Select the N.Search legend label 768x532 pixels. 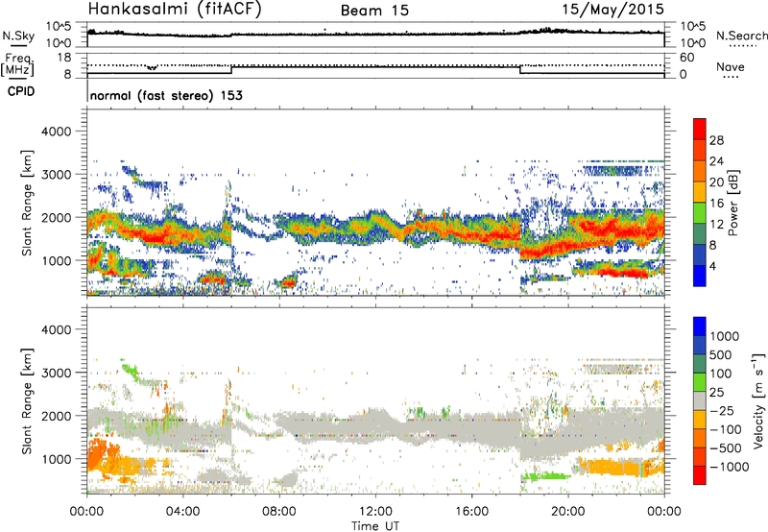click(x=741, y=36)
